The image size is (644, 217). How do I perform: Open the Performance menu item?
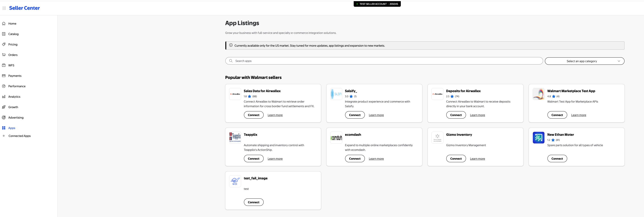point(17,86)
